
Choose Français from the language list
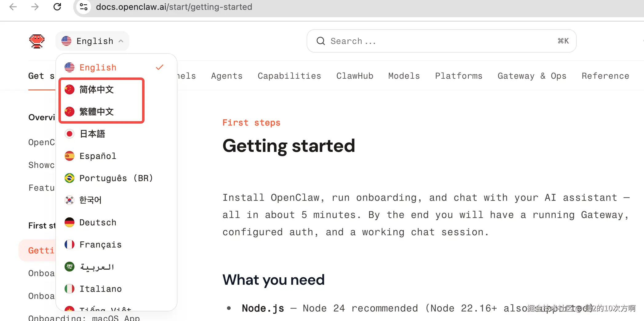click(116, 244)
